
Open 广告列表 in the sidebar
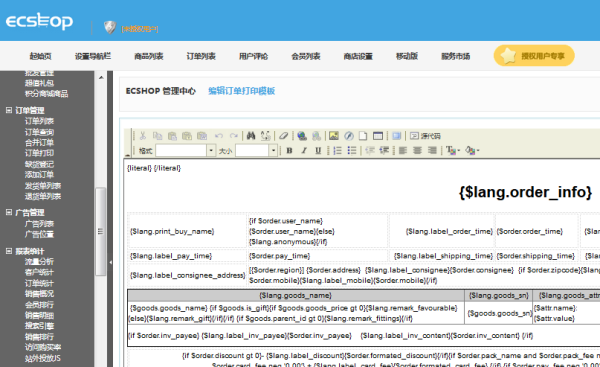(x=39, y=223)
